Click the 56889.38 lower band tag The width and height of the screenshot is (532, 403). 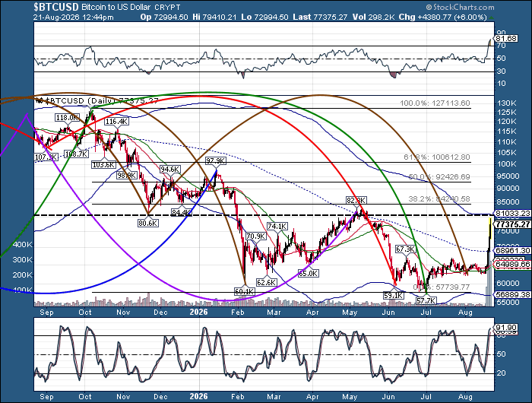[513, 294]
